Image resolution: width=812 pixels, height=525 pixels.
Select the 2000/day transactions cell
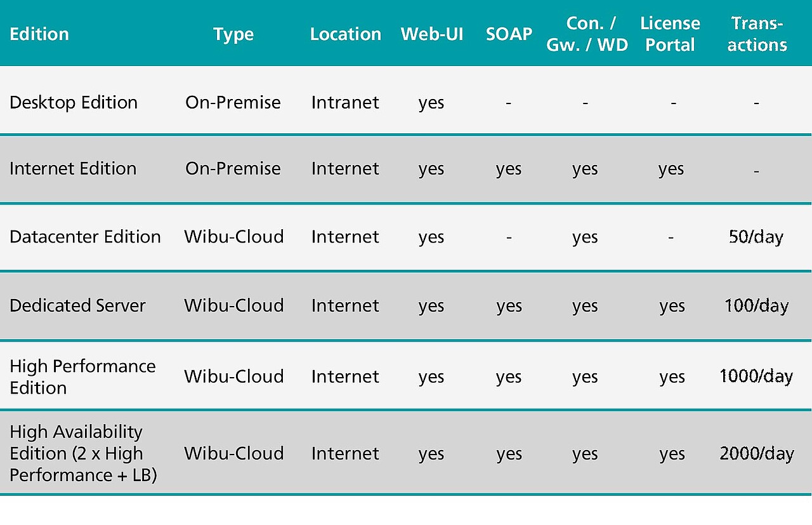756,453
